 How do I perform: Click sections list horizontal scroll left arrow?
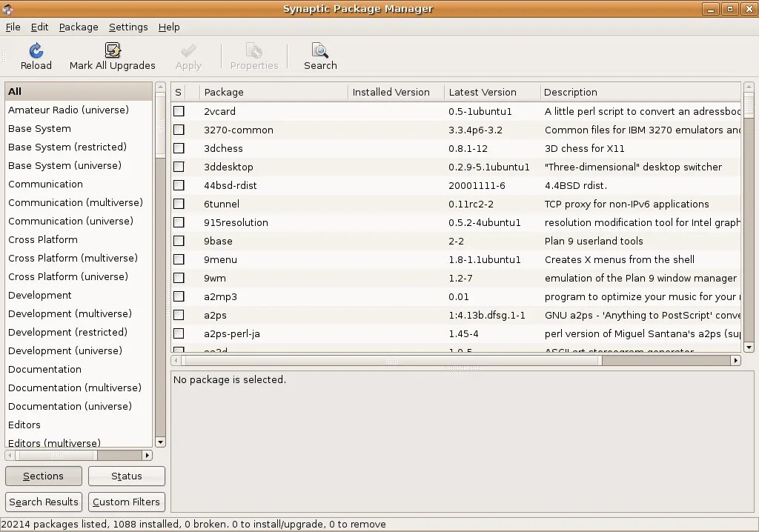point(10,455)
